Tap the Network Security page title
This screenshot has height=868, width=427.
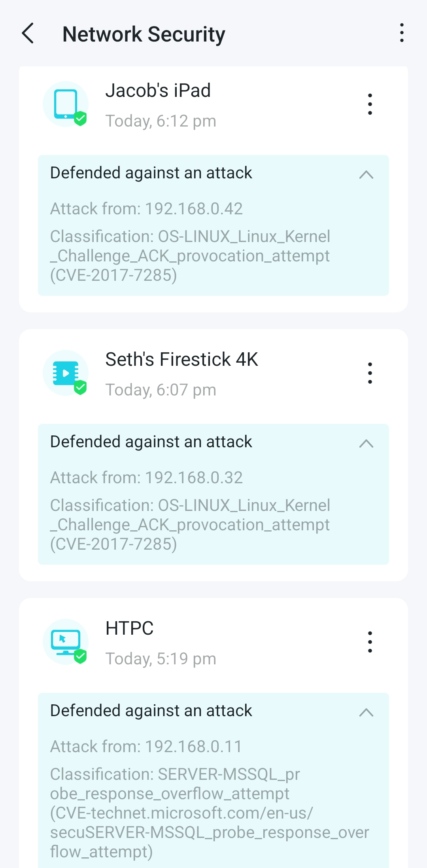tap(144, 34)
